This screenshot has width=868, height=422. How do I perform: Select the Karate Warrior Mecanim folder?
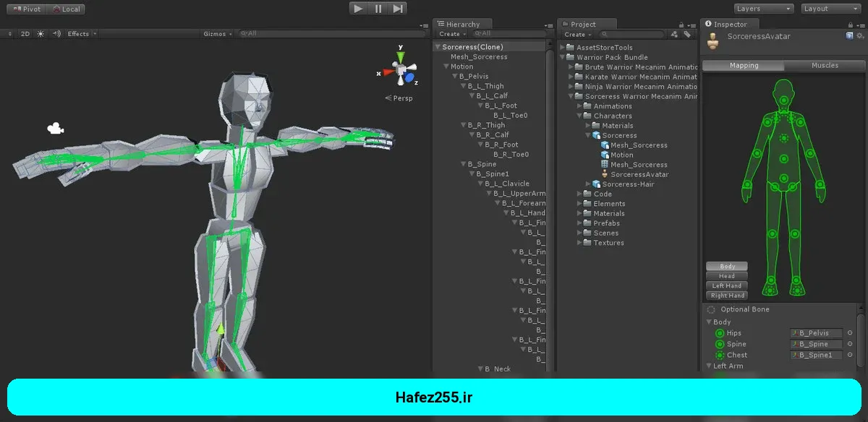pyautogui.click(x=636, y=77)
